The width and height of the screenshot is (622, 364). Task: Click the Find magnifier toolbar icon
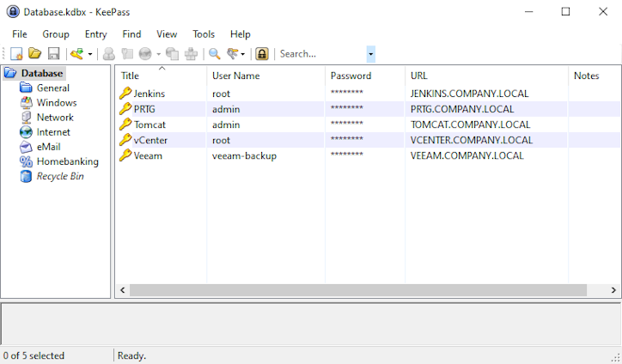[215, 53]
